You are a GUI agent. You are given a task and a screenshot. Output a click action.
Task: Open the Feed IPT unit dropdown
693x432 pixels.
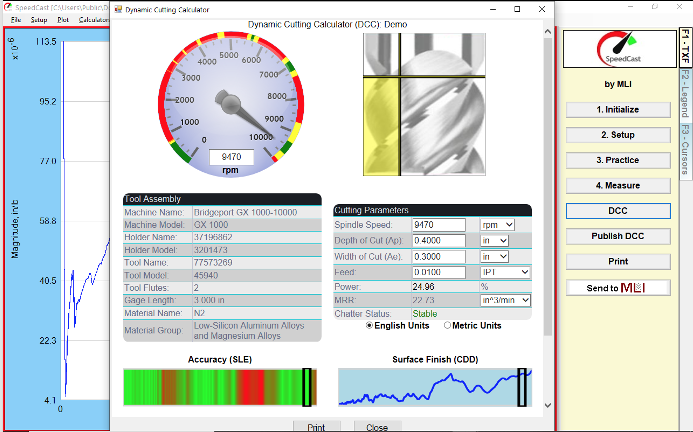505,272
